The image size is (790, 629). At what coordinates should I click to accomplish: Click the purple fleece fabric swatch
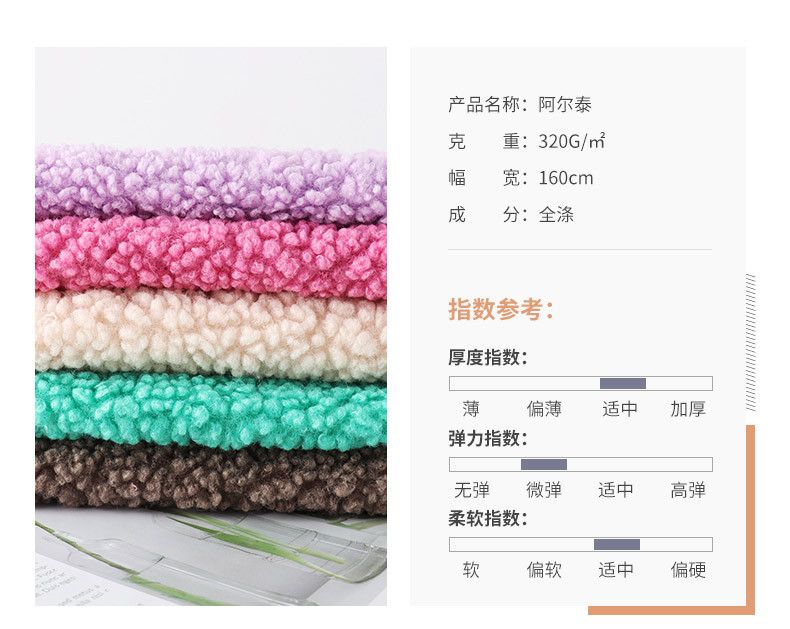[x=211, y=182]
